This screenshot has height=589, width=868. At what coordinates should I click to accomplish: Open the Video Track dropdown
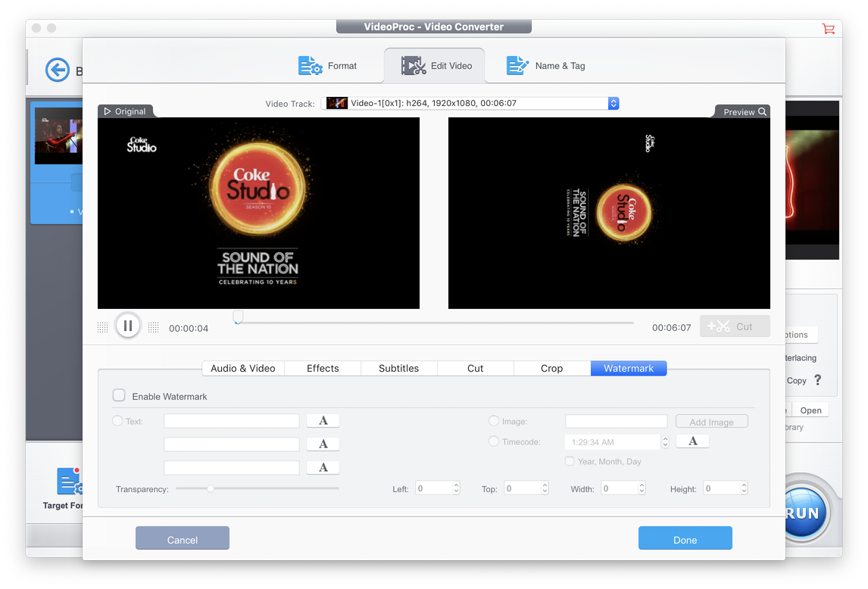click(x=470, y=103)
